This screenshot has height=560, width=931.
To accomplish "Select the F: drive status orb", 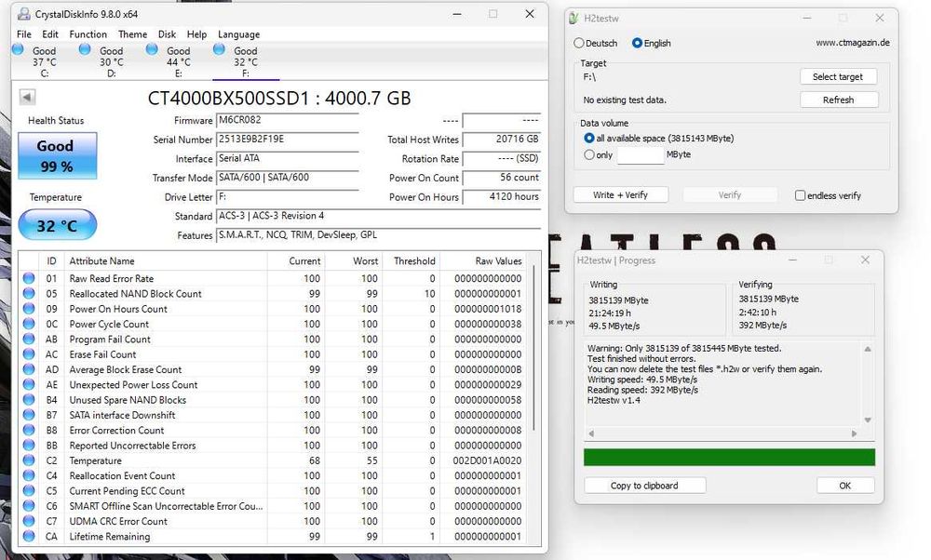I will 219,49.
